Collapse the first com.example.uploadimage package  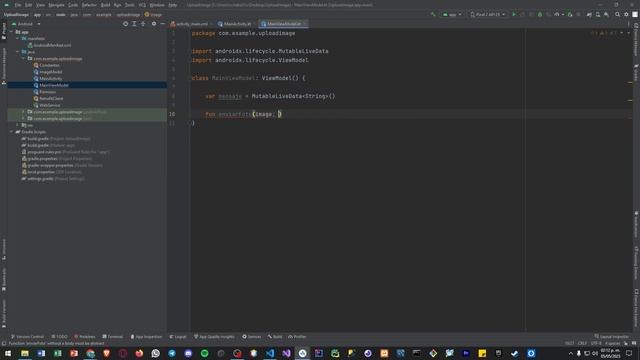[x=23, y=58]
